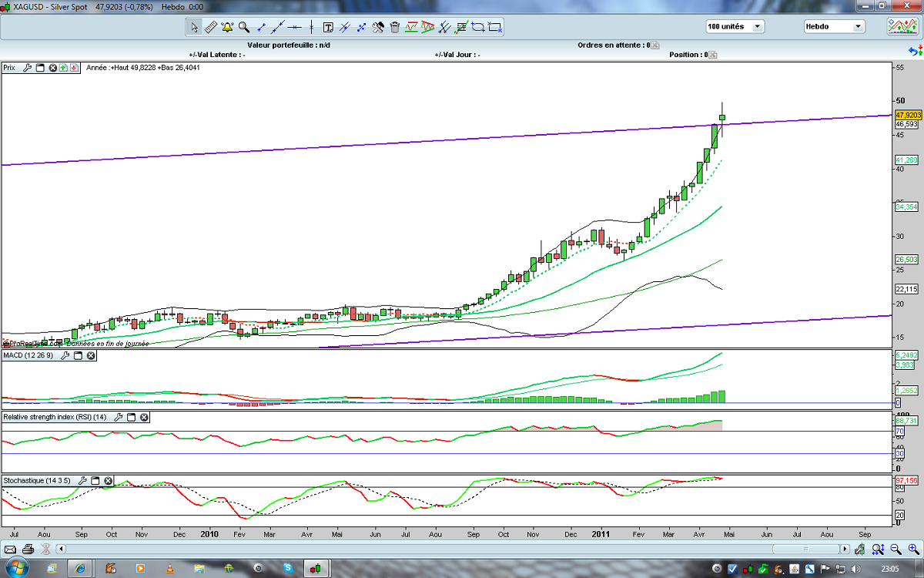Close the Stochastique indicator panel
The height and width of the screenshot is (578, 924).
point(109,481)
